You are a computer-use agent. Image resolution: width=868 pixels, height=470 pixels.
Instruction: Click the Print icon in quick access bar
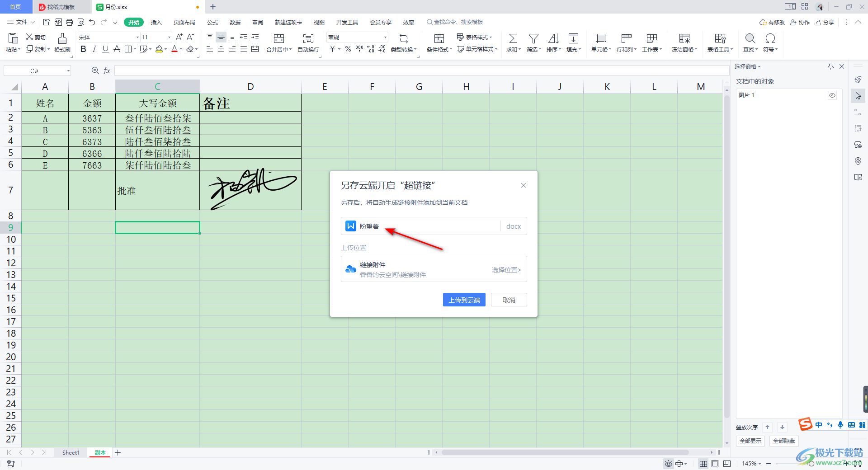point(69,22)
